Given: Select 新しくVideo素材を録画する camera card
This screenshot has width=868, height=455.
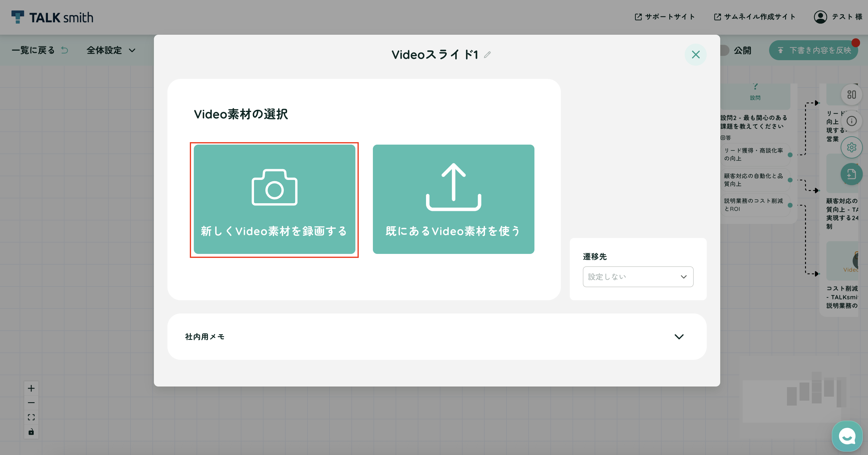Looking at the screenshot, I should tap(274, 199).
